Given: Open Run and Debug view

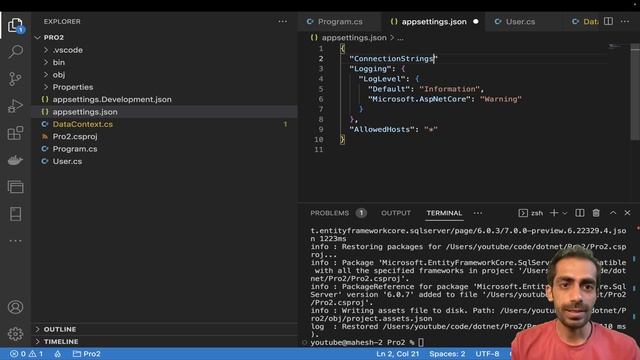Looking at the screenshot, I should point(16,106).
